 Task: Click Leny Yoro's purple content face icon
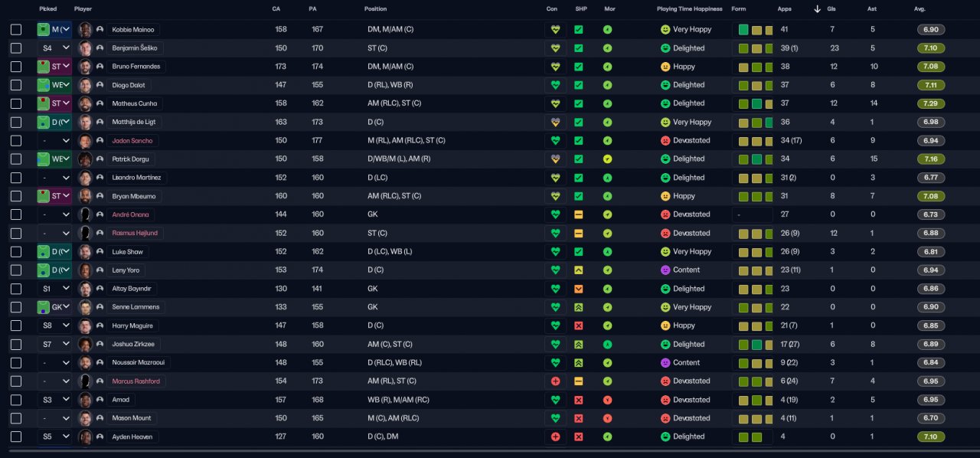click(665, 270)
